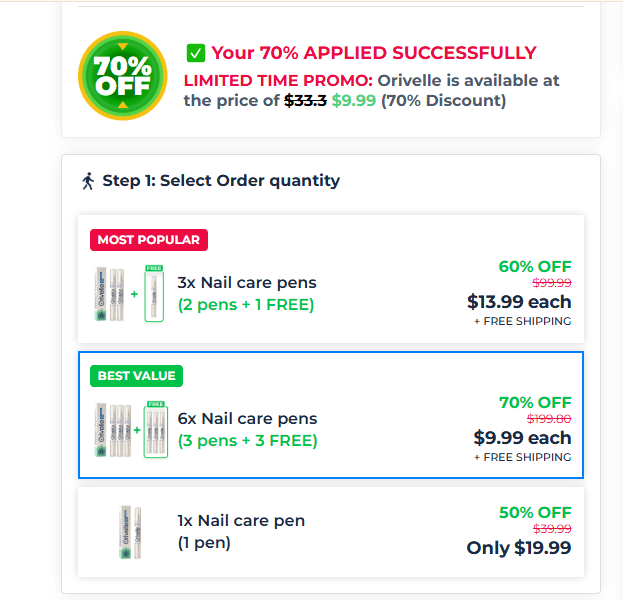
Task: Click the walking person step icon
Action: click(x=88, y=181)
